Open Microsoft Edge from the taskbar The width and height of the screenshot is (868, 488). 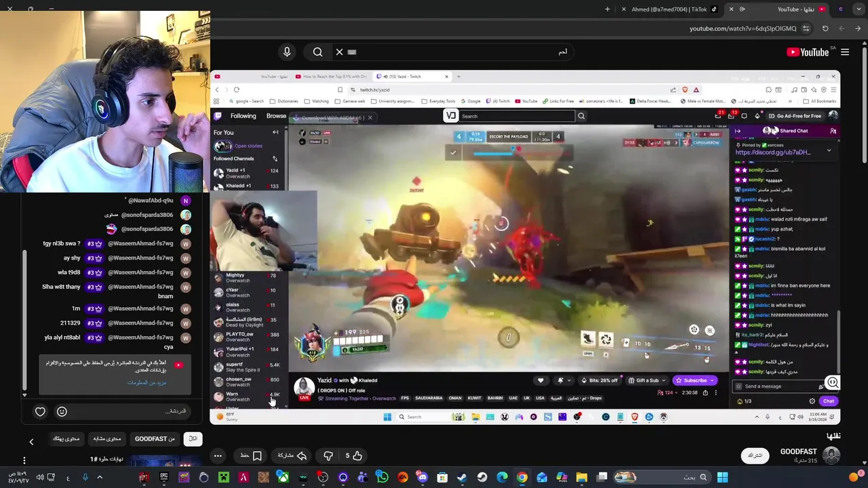[x=502, y=477]
